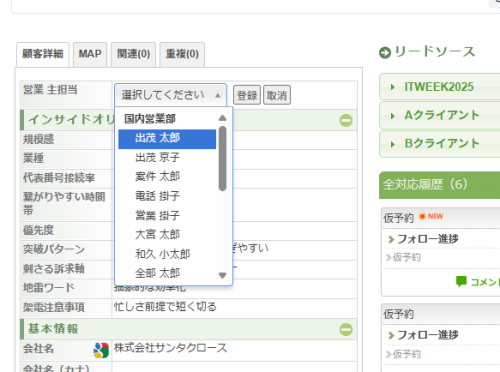Screen dimensions: 500x372
Task: Click the 刺さる訴求軸 row label
Action: pos(54,269)
